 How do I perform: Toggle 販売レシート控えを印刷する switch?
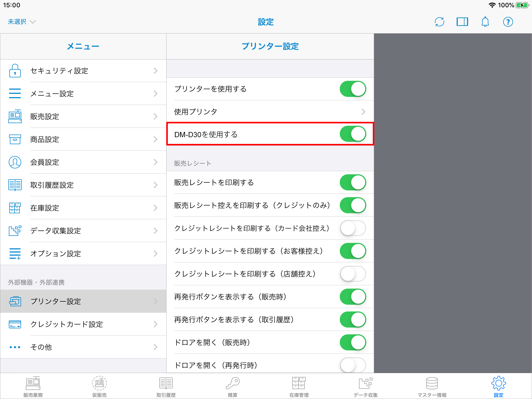point(353,205)
